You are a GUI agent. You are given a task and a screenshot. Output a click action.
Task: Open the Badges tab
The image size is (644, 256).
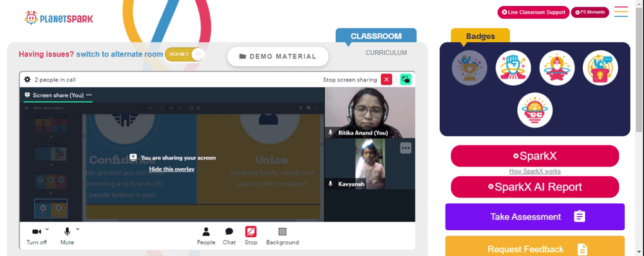point(480,36)
